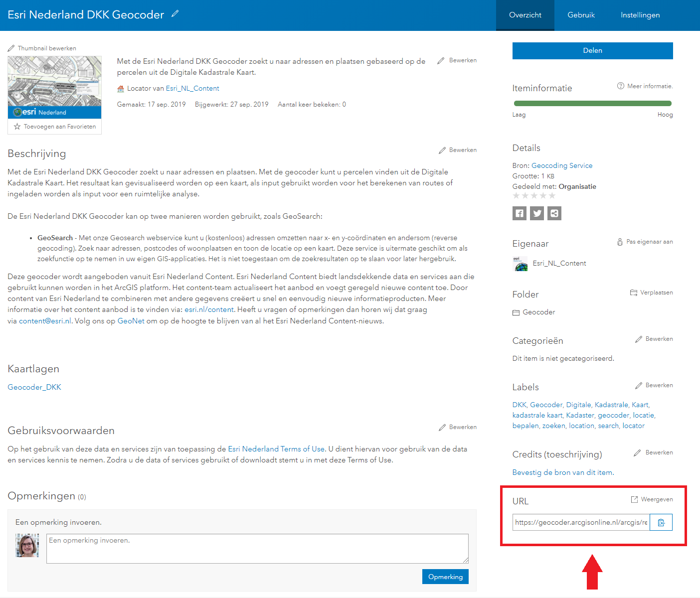Viewport: 700px width, 598px height.
Task: Submit with the Opmerking button
Action: pyautogui.click(x=445, y=577)
